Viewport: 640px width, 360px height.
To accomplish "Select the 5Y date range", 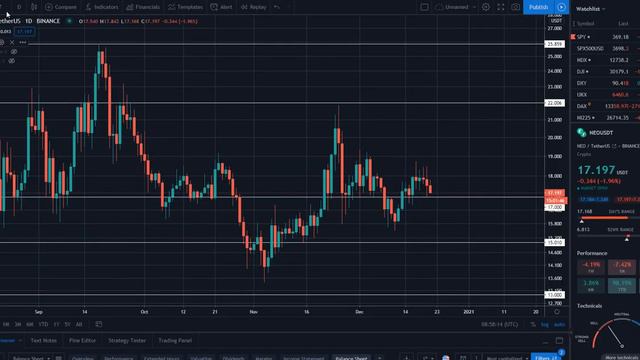I will 67,324.
